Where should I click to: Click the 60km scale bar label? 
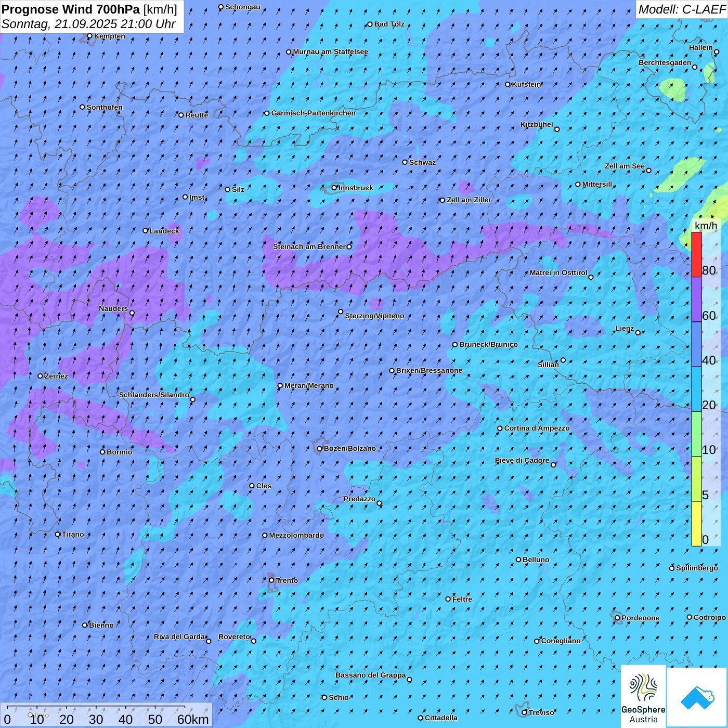(193, 719)
